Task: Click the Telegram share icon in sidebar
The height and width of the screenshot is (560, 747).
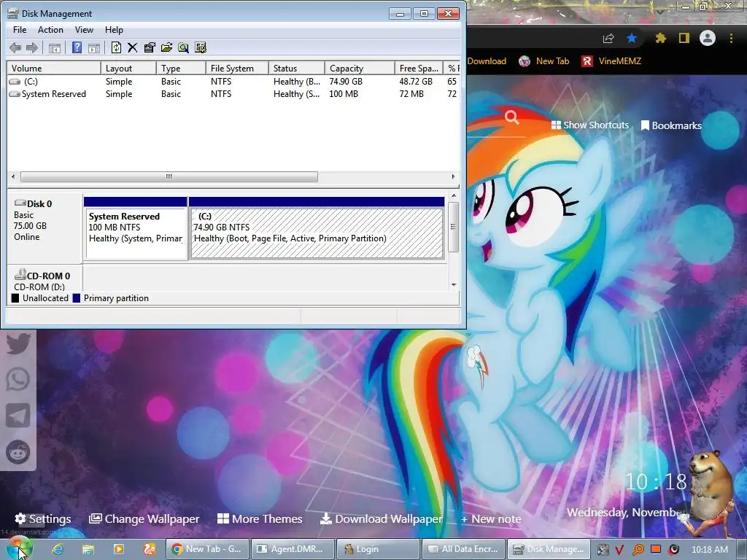Action: pyautogui.click(x=18, y=416)
